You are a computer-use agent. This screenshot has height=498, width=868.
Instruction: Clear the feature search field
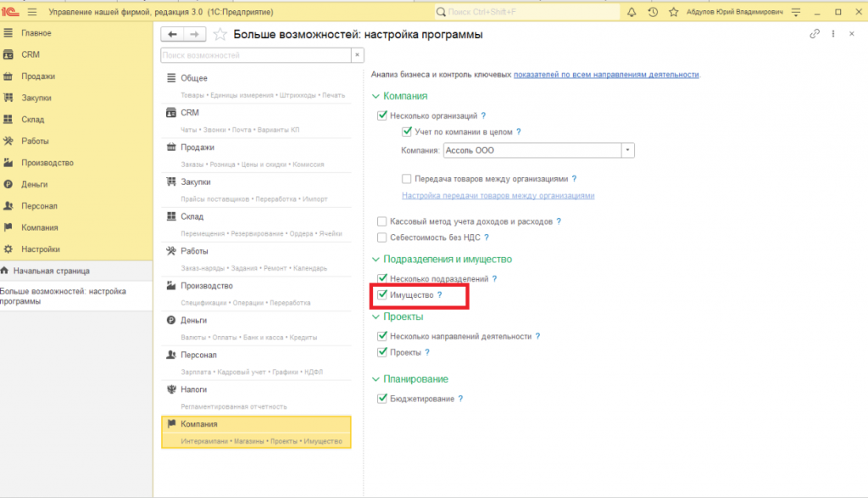coord(358,55)
